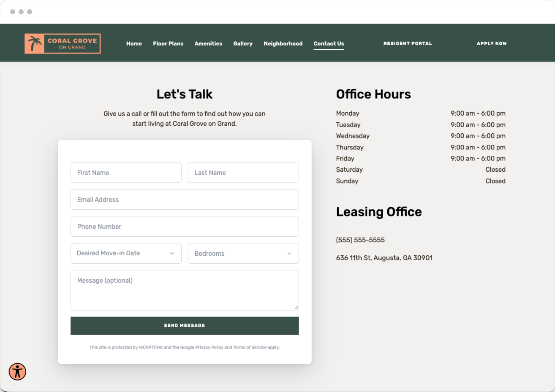Click the Office Hours heading

point(373,94)
